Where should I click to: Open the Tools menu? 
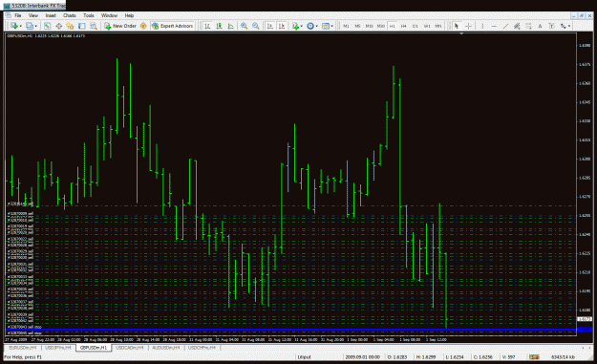(x=88, y=15)
